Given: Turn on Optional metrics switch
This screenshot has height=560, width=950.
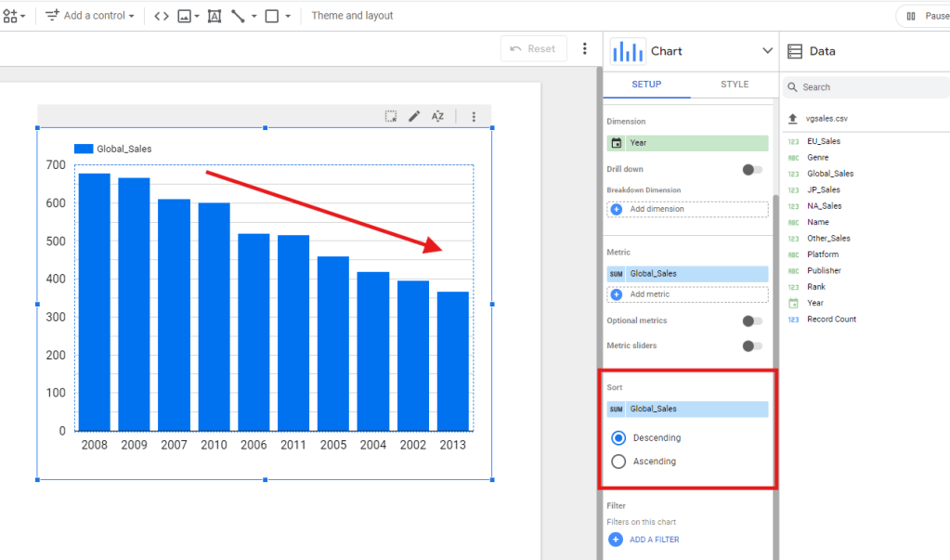Looking at the screenshot, I should click(752, 320).
